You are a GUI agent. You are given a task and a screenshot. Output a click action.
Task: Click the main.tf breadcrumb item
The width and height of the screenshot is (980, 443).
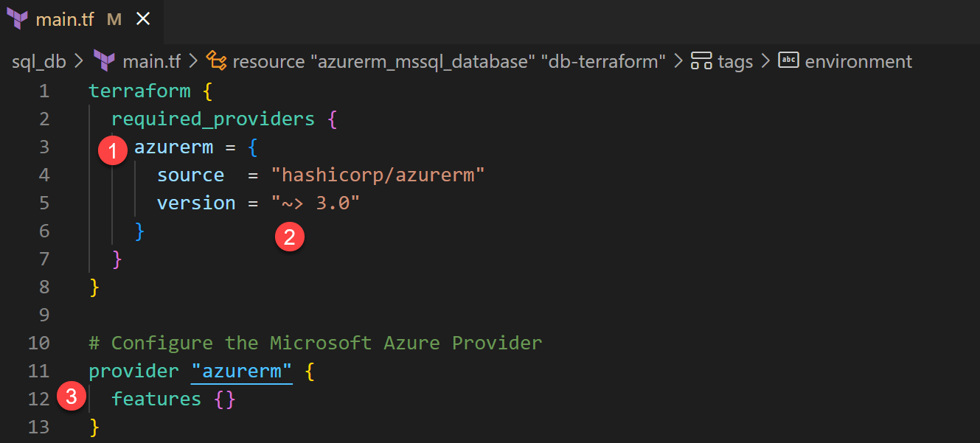click(x=152, y=61)
